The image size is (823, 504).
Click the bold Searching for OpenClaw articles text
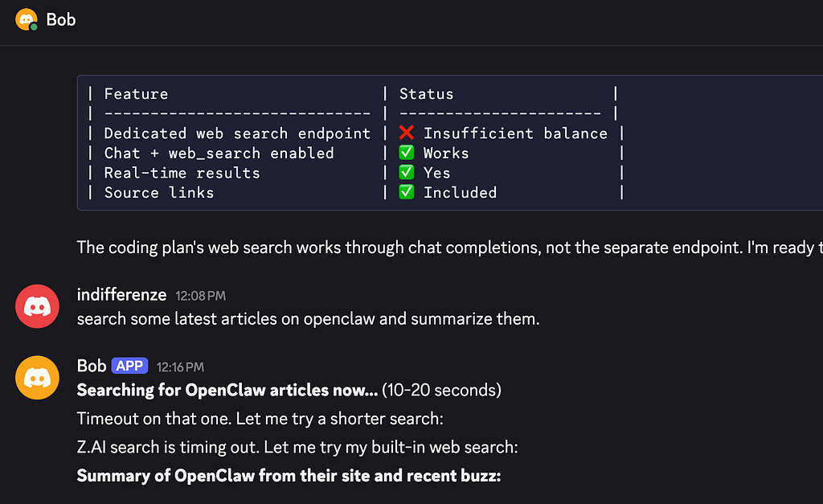coord(227,390)
